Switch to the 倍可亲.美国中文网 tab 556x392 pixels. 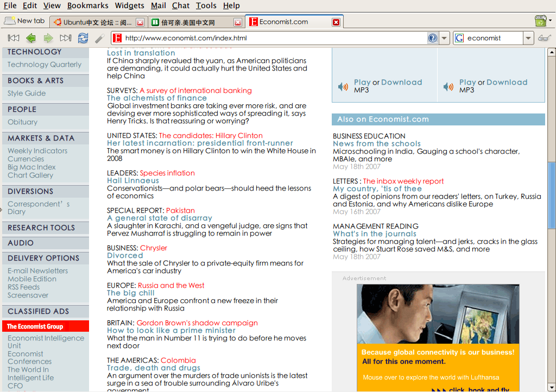pos(188,22)
